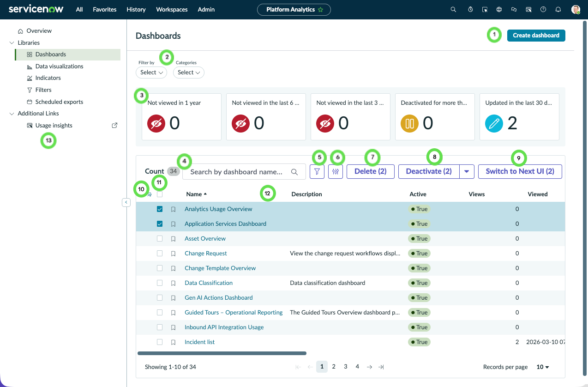The image size is (588, 387).
Task: Click the ServiceNow logo
Action: pyautogui.click(x=36, y=9)
